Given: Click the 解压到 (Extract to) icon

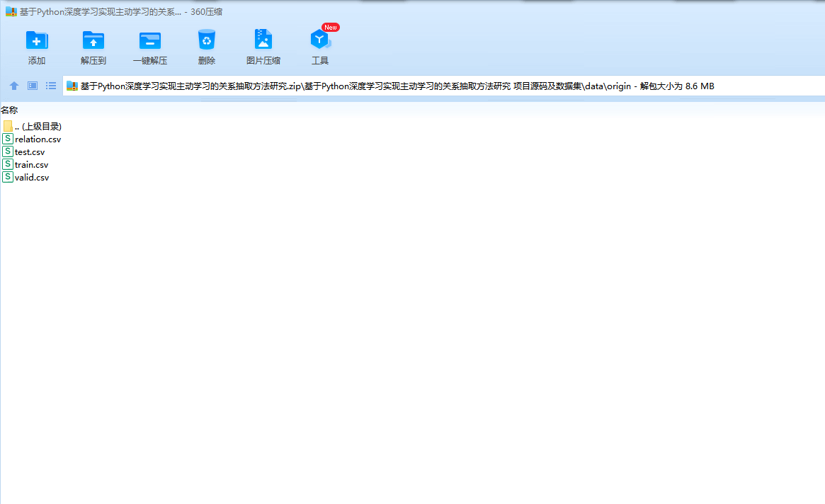Looking at the screenshot, I should pos(93,40).
